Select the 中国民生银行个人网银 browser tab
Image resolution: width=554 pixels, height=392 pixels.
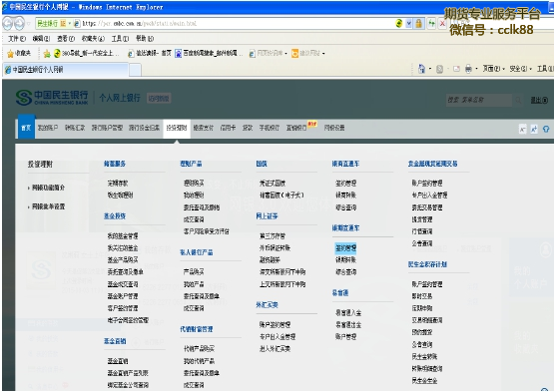[66, 70]
